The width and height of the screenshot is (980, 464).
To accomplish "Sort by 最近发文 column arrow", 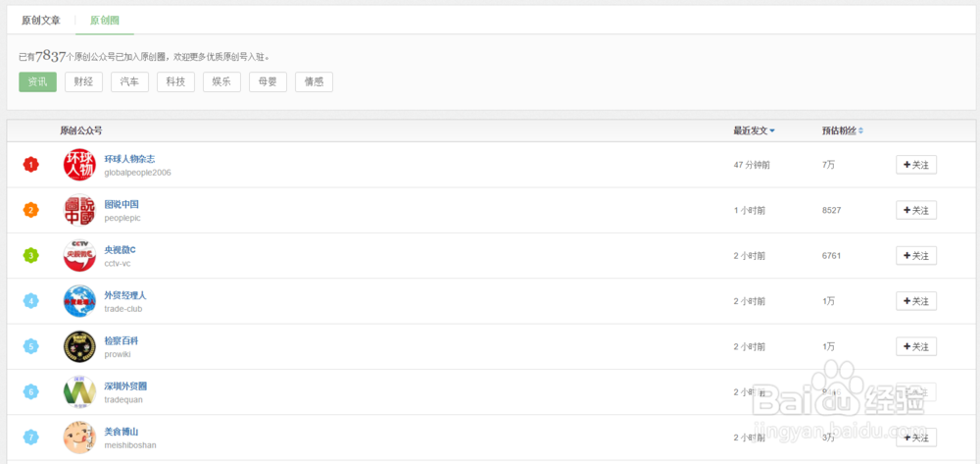I will (772, 130).
